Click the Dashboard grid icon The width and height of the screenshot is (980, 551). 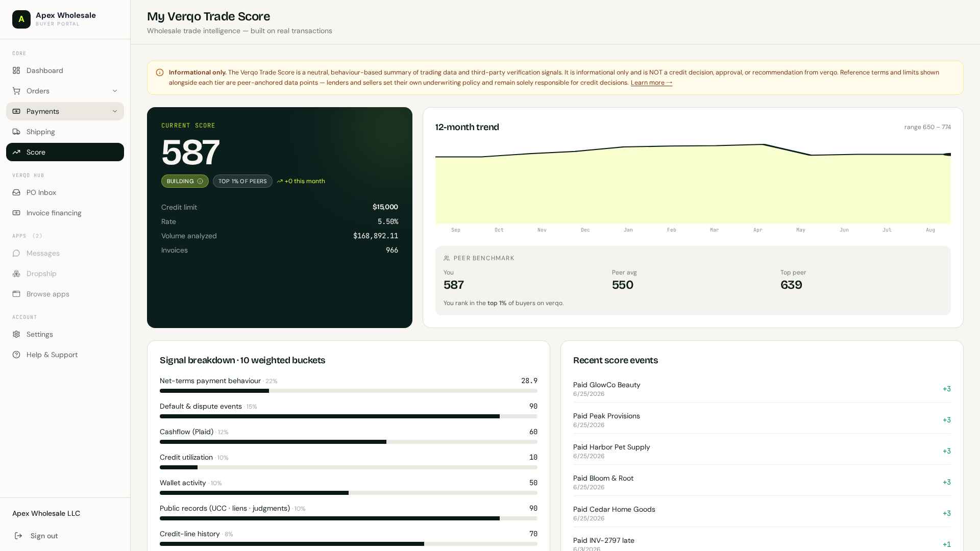16,70
